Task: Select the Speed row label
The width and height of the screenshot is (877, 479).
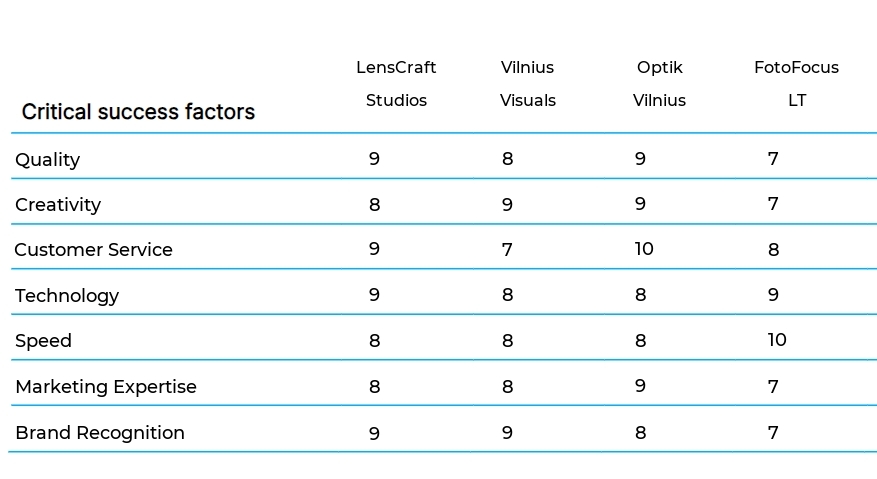Action: pos(44,341)
